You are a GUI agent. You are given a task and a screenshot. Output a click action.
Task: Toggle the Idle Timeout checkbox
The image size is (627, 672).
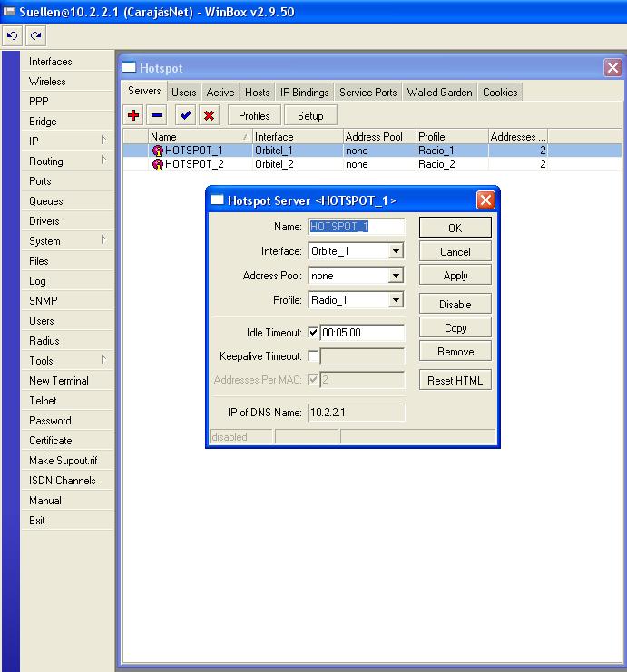[x=313, y=332]
